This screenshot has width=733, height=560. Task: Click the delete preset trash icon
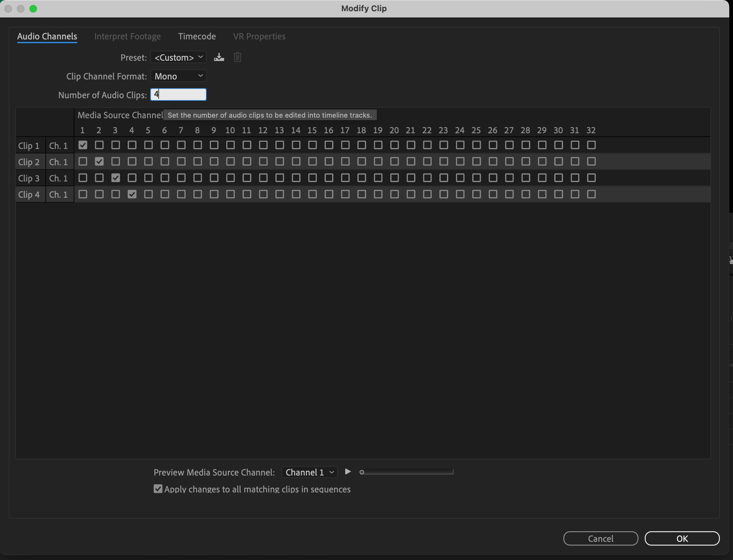(238, 57)
